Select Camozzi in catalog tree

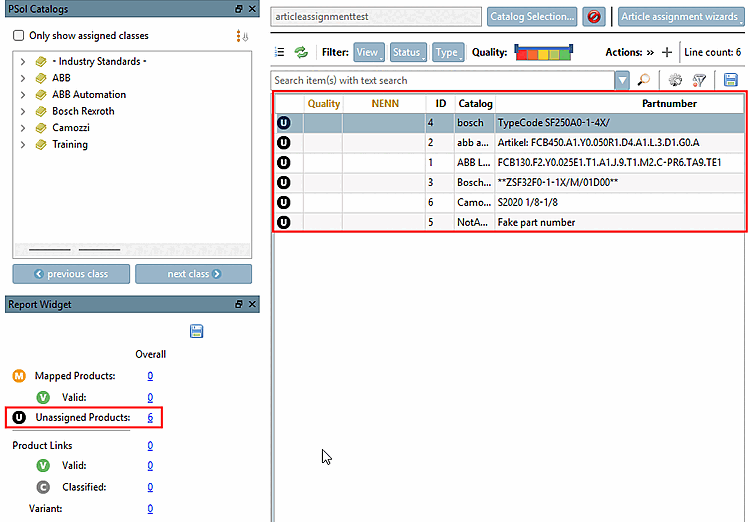coord(71,128)
